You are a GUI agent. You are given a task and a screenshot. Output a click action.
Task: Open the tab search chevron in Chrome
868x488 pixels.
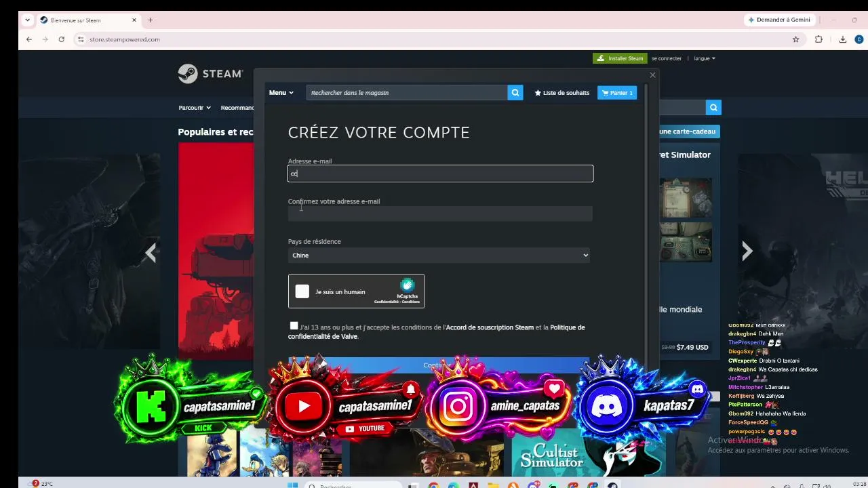point(28,20)
